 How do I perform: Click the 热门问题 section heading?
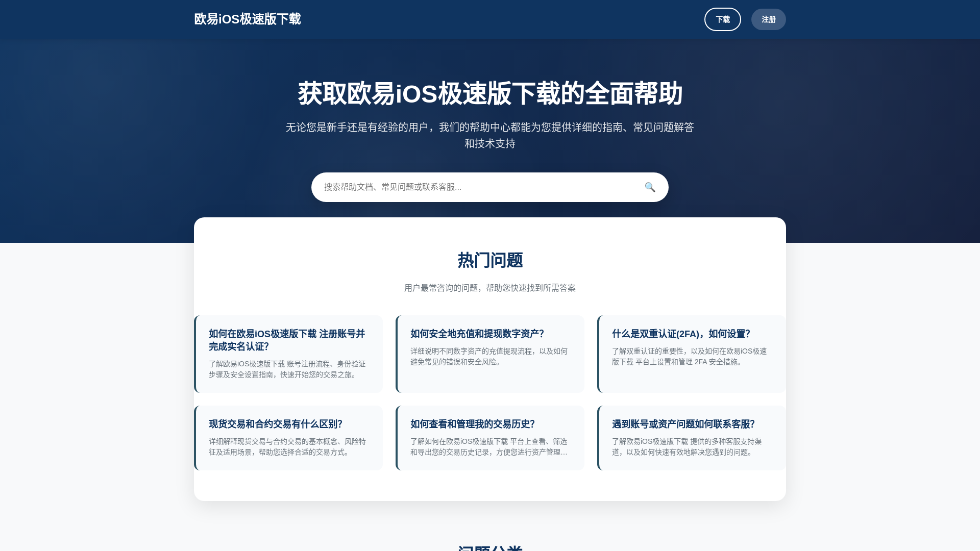pos(490,260)
